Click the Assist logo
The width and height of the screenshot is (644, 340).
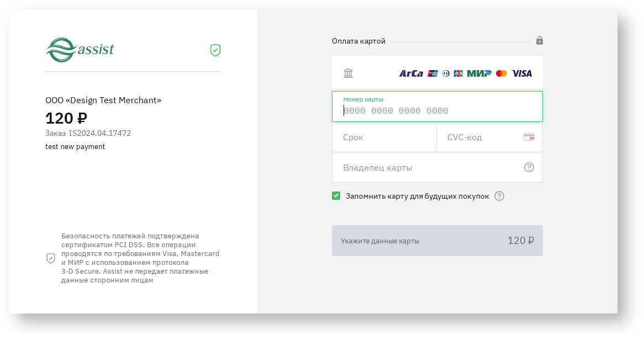tap(80, 50)
